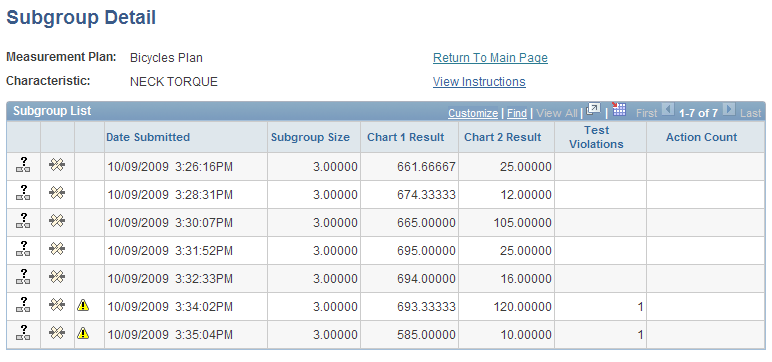
Task: Click question-mark icon for 3:30:07PM subgroup
Action: [x=23, y=221]
